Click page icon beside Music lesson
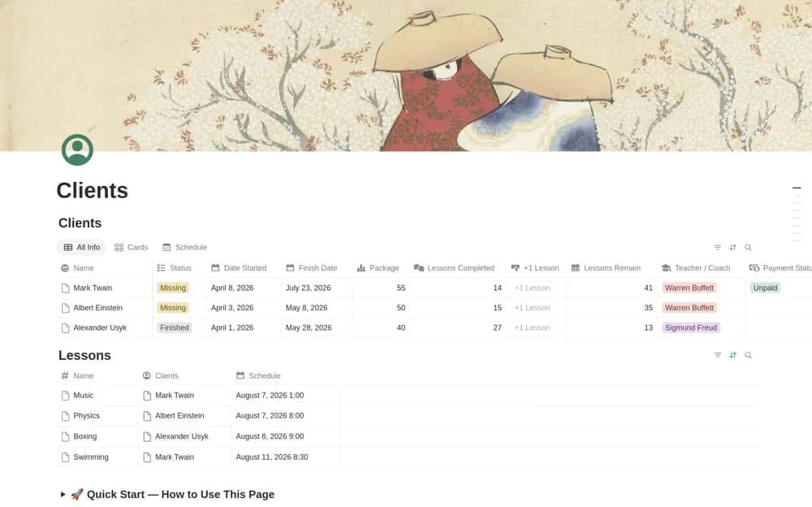Image resolution: width=812 pixels, height=507 pixels. tap(65, 396)
